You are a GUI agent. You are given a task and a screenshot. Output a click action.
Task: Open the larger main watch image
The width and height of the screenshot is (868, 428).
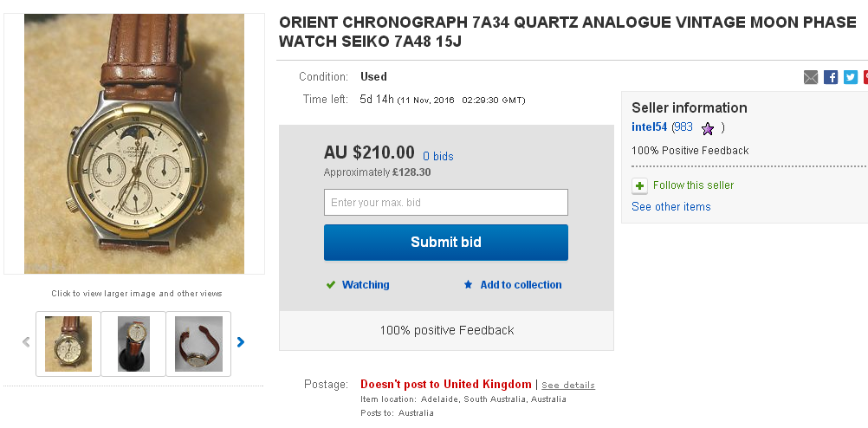tap(134, 144)
